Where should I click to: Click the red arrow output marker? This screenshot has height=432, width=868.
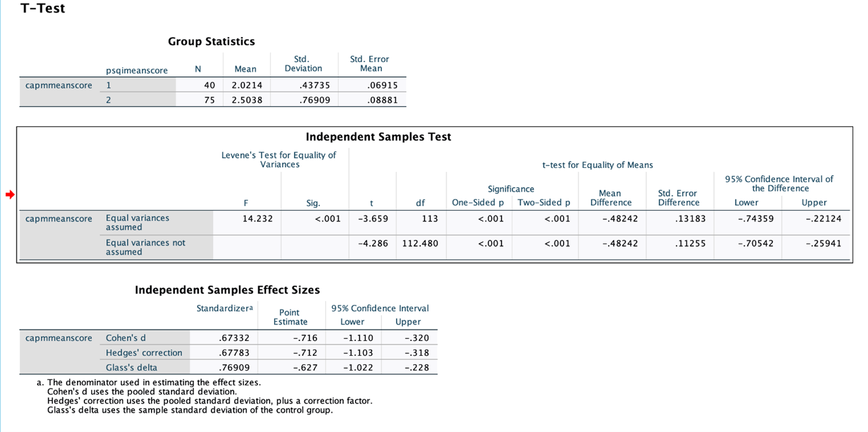coord(10,195)
